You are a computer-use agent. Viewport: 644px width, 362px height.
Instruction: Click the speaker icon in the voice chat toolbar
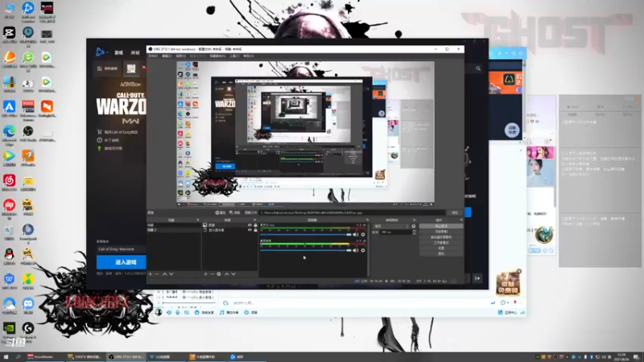169,312
